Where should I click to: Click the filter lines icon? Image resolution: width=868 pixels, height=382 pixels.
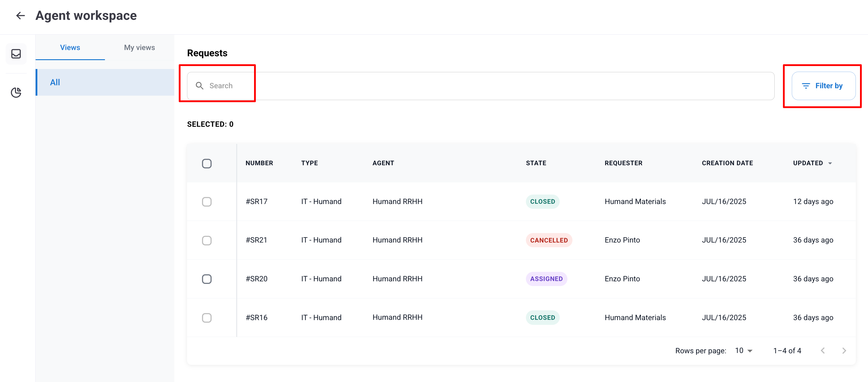805,86
